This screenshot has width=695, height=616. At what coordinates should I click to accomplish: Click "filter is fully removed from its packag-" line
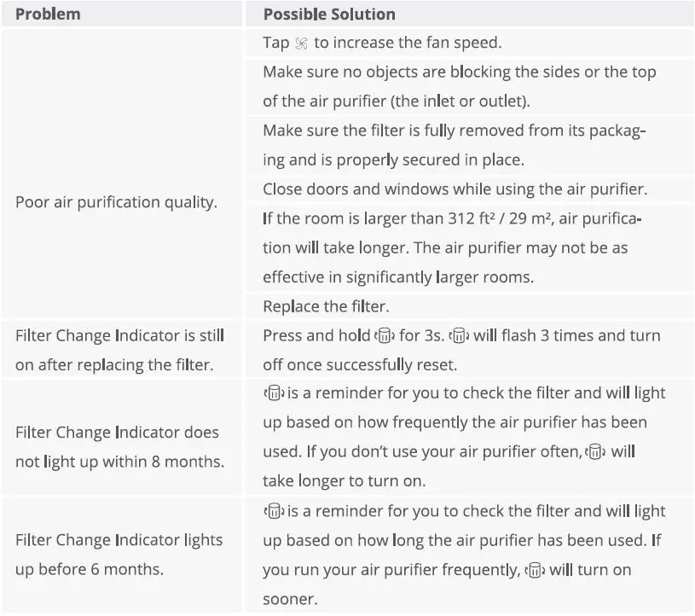pyautogui.click(x=454, y=131)
